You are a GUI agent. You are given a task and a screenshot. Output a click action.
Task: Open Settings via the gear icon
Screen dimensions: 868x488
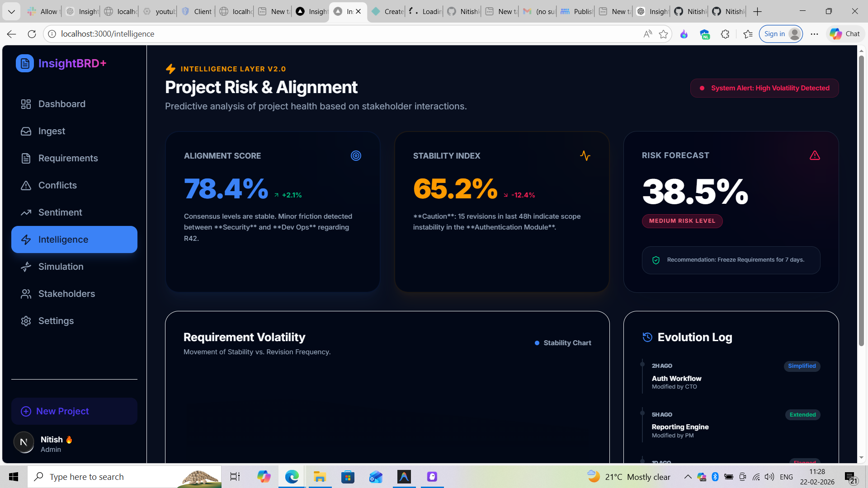[26, 321]
